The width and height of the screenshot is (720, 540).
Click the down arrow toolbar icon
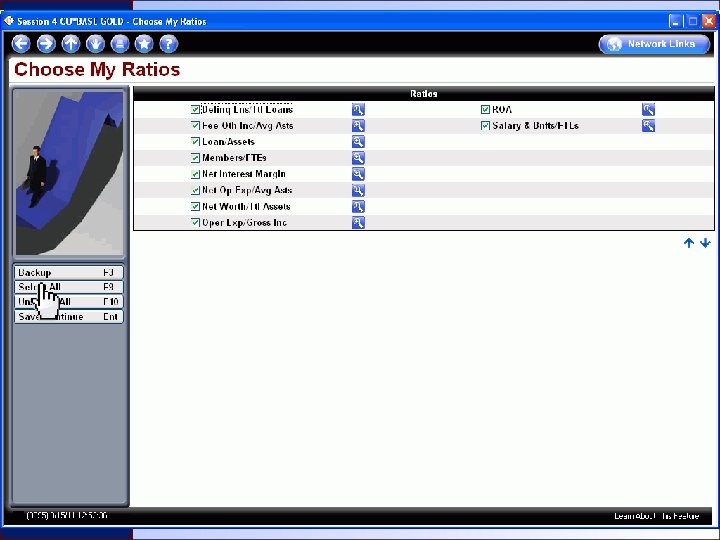[96, 44]
